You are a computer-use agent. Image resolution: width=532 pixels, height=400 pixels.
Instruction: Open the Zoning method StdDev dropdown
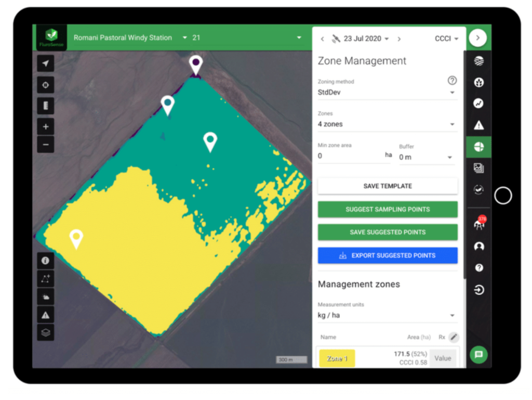coord(387,93)
